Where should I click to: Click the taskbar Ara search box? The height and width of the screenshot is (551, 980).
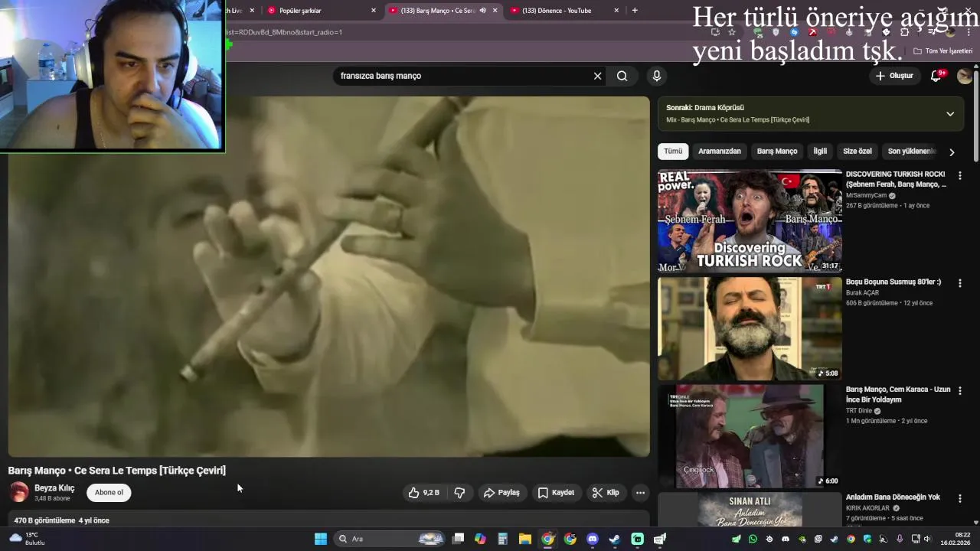click(390, 539)
